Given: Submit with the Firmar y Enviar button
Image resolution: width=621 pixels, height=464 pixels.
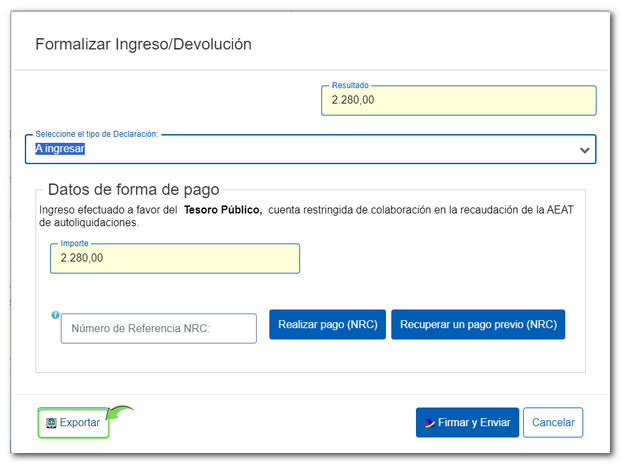Looking at the screenshot, I should click(x=467, y=422).
